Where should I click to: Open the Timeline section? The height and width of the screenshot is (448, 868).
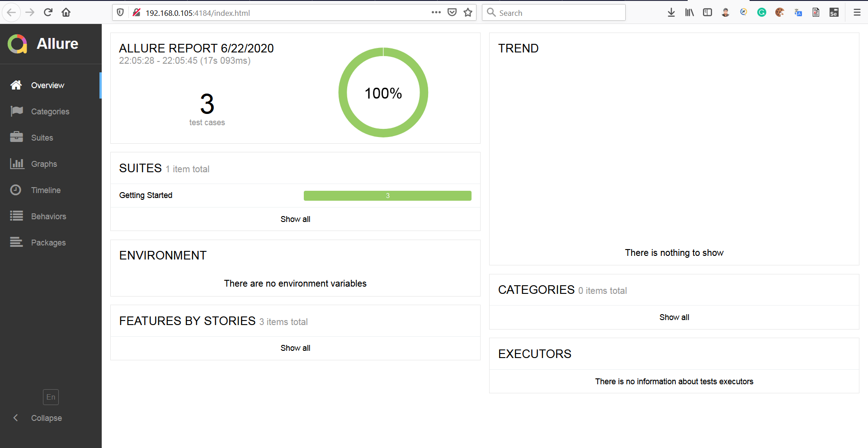(51, 190)
